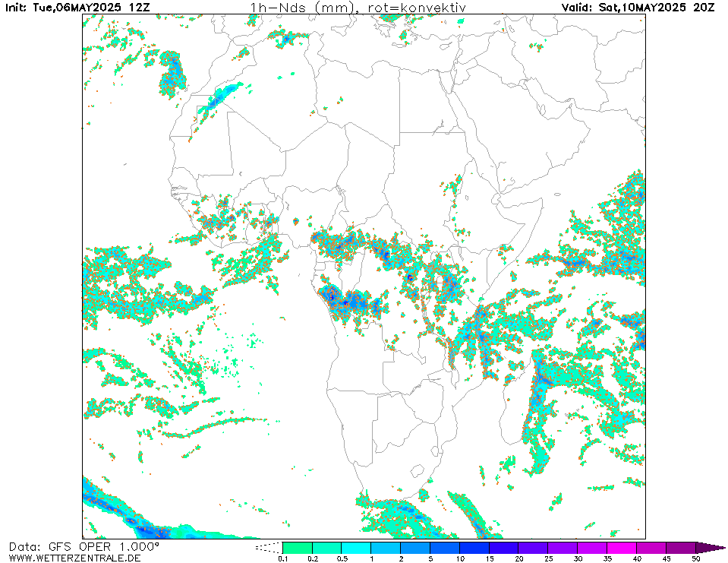The height and width of the screenshot is (563, 728).
Task: Select legend color swatch between 25 and 30
Action: 563,548
